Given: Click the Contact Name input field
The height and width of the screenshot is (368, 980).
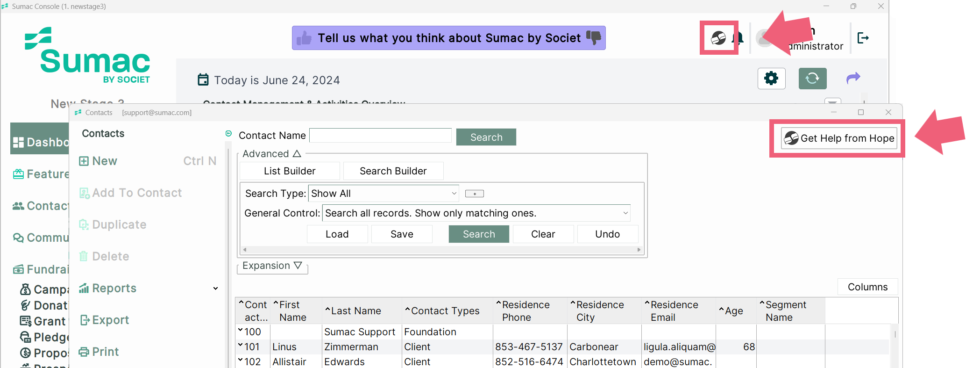Looking at the screenshot, I should [380, 136].
